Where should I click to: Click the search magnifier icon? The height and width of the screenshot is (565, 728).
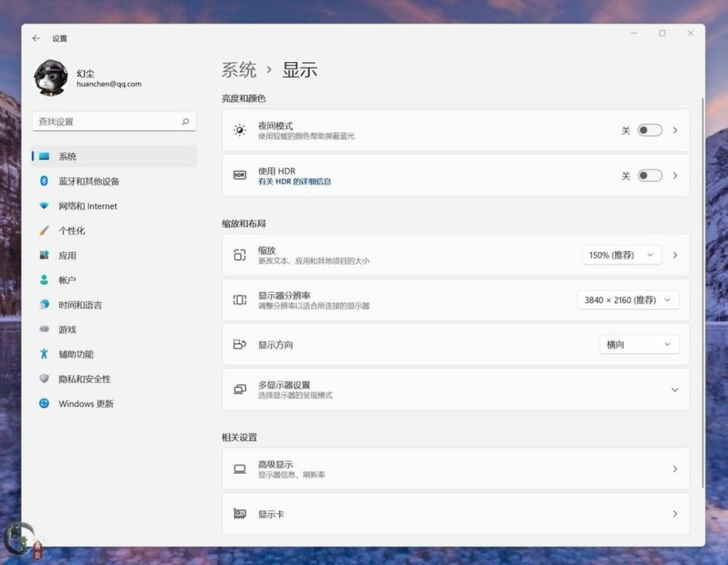click(x=185, y=122)
